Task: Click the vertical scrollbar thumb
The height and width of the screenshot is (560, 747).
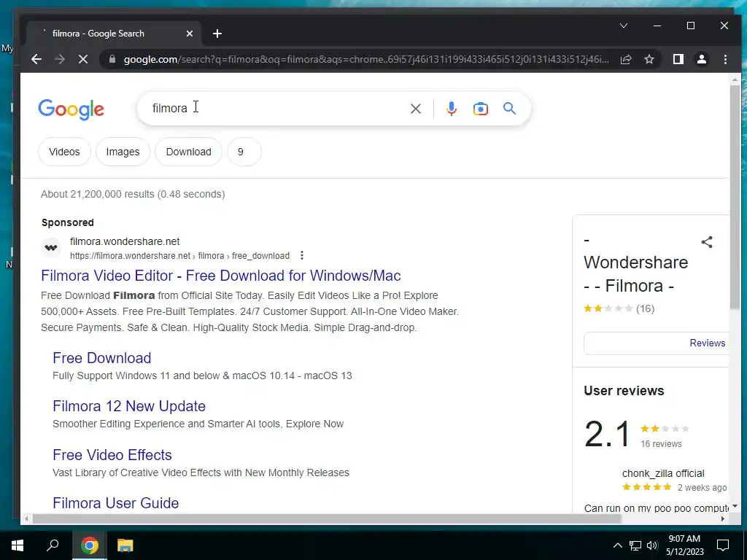Action: click(735, 197)
